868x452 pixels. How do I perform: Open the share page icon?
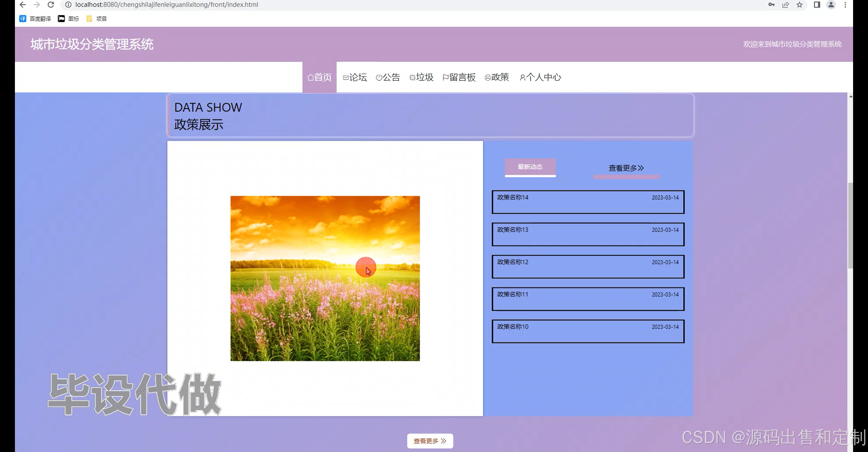(785, 5)
